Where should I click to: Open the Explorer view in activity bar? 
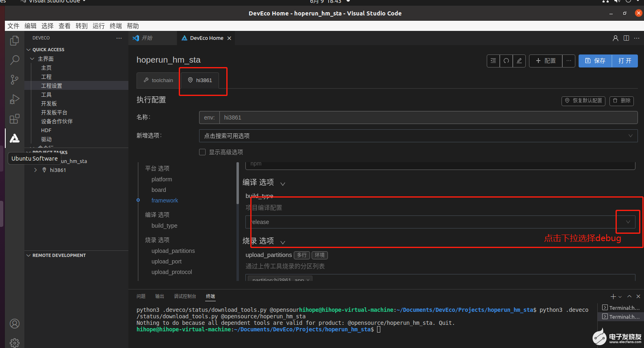click(x=15, y=40)
